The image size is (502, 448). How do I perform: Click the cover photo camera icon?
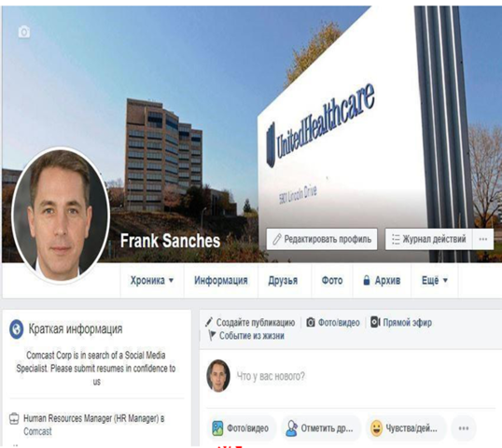pyautogui.click(x=24, y=32)
